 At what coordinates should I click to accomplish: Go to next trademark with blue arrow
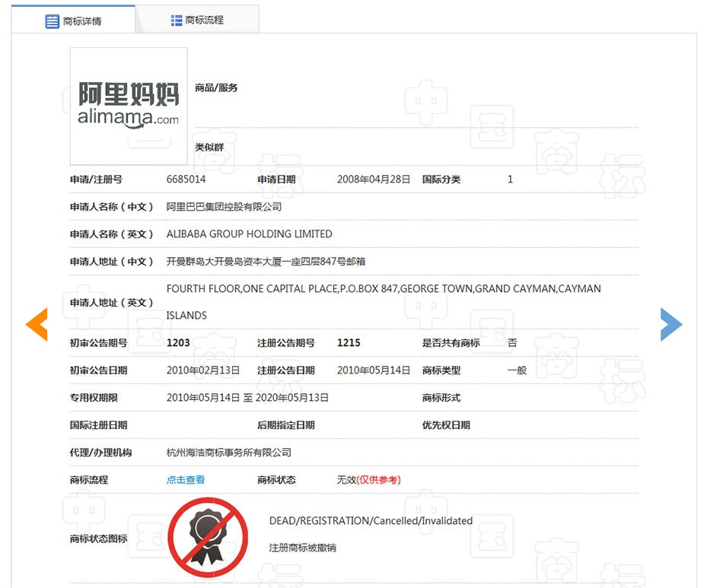pos(671,324)
